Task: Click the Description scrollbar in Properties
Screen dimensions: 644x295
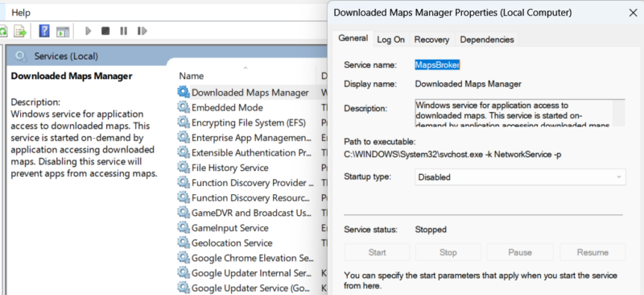Action: pos(618,112)
